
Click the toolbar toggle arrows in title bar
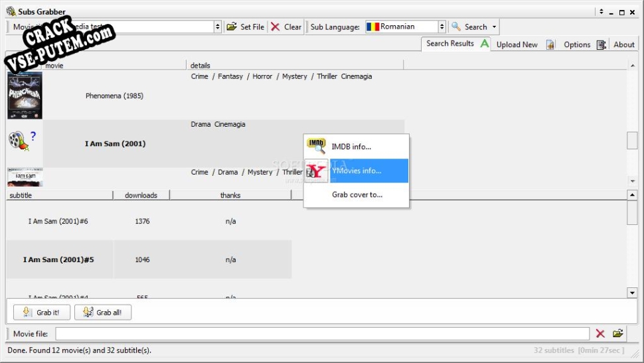point(601,11)
